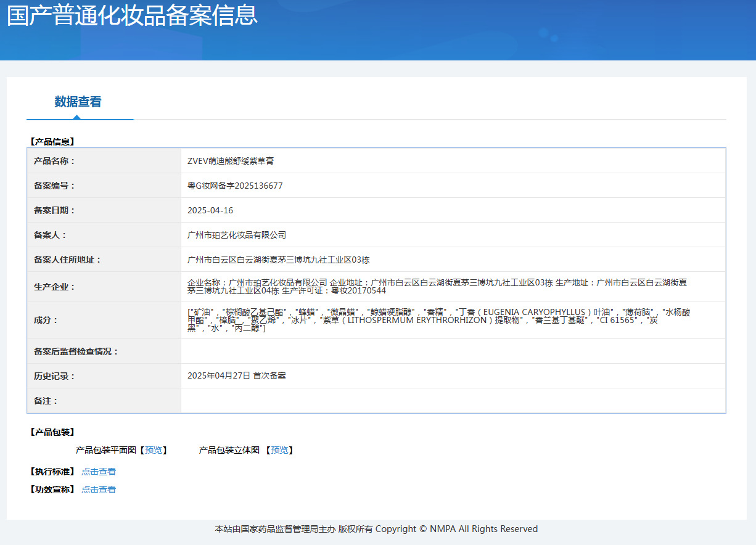This screenshot has width=756, height=545.
Task: Select the filing date 2025-04-16
Action: (210, 210)
